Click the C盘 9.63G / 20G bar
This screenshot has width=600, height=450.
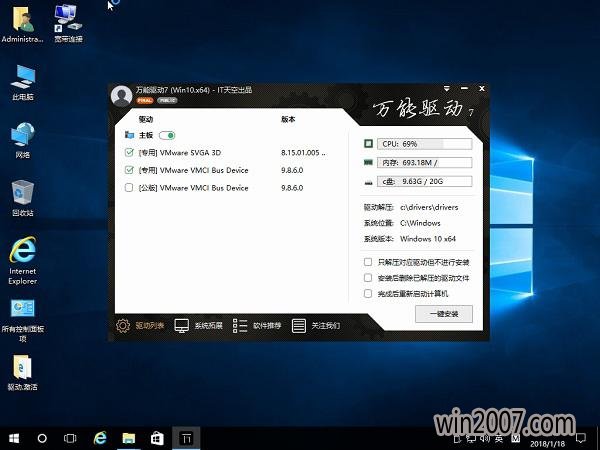[424, 181]
